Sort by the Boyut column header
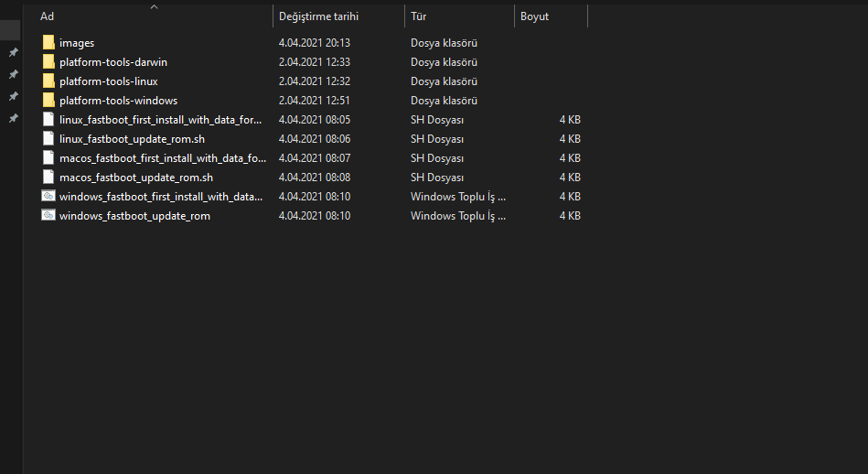 pos(535,16)
